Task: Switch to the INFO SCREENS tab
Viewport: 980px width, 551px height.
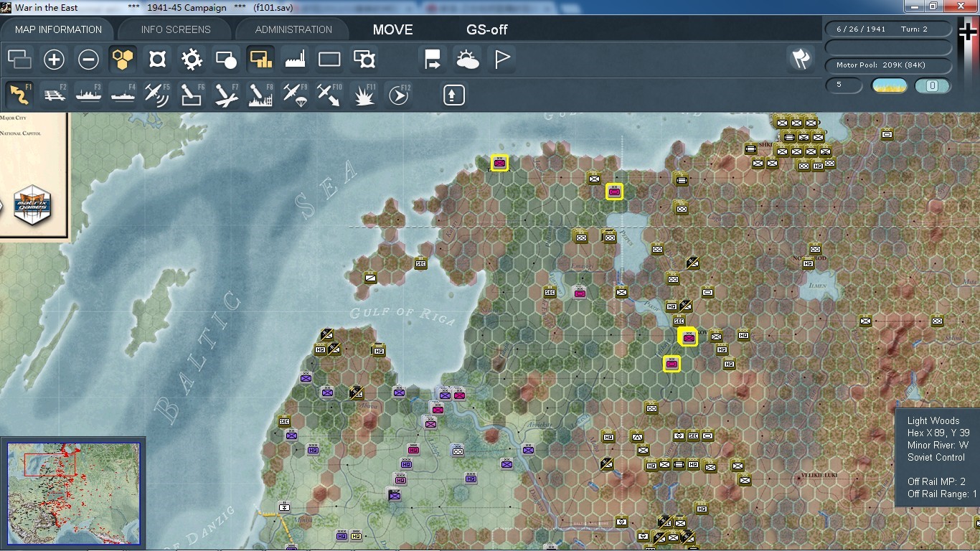Action: point(176,29)
